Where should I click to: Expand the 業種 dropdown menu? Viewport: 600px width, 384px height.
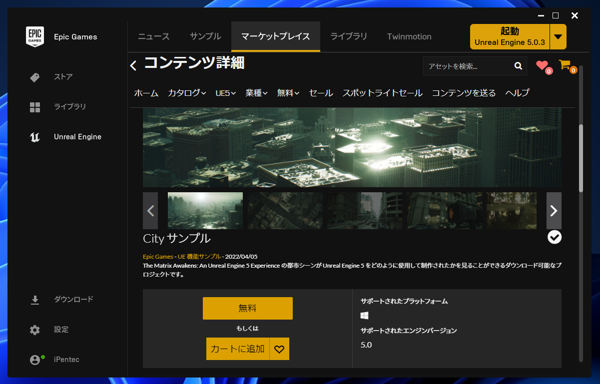tap(256, 93)
